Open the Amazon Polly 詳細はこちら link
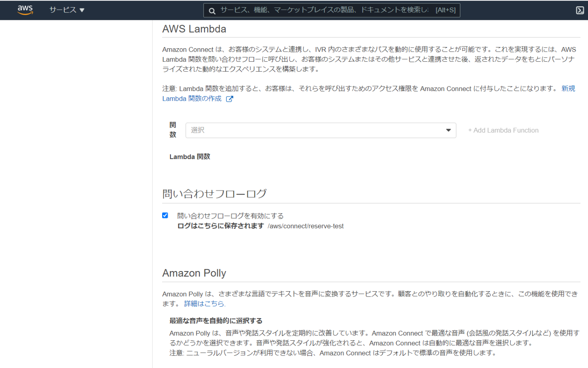This screenshot has height=368, width=588. (205, 303)
